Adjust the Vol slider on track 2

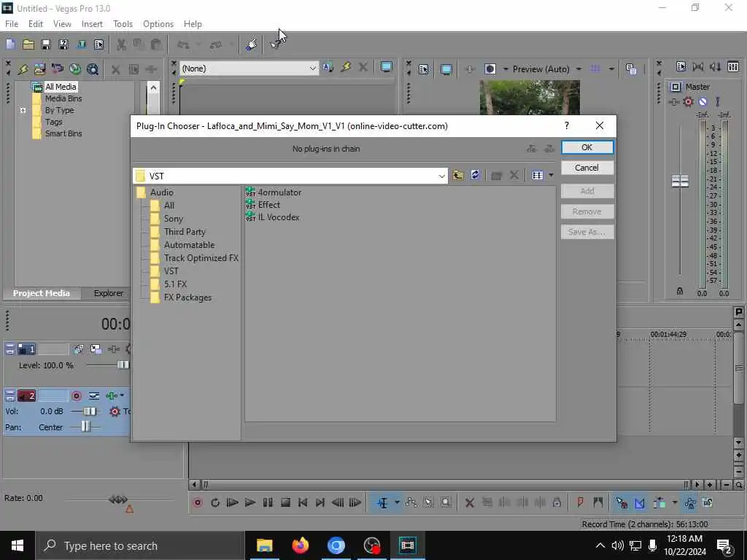pyautogui.click(x=90, y=411)
